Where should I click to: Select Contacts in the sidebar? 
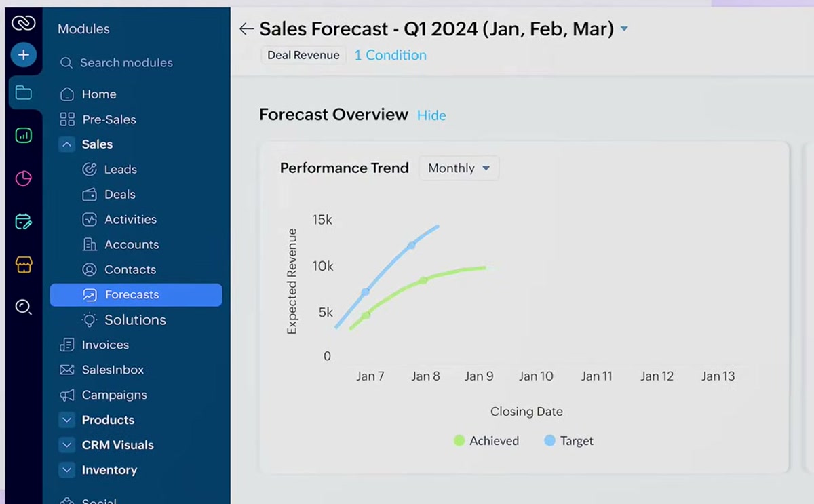(x=130, y=270)
